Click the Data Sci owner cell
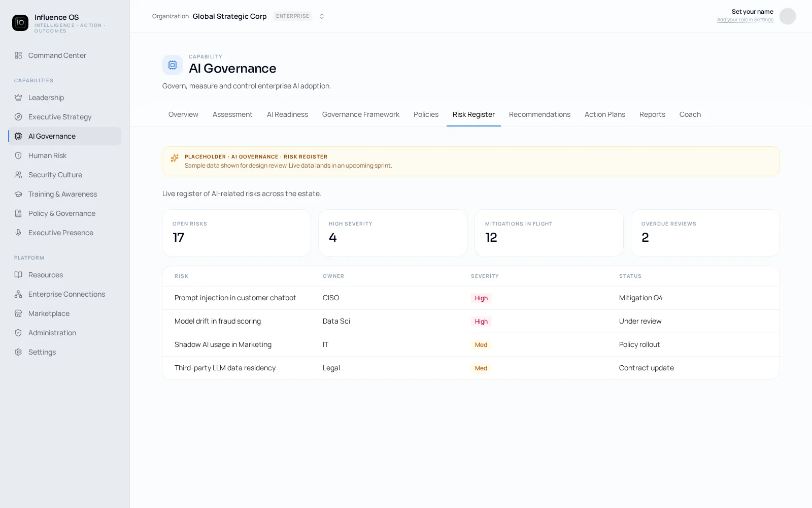812x508 pixels. tap(336, 321)
